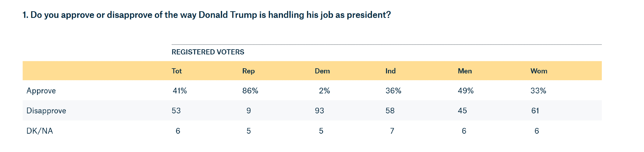Viewport: 644px width, 152px height.
Task: Click the 49% Men approve cell
Action: [x=466, y=91]
